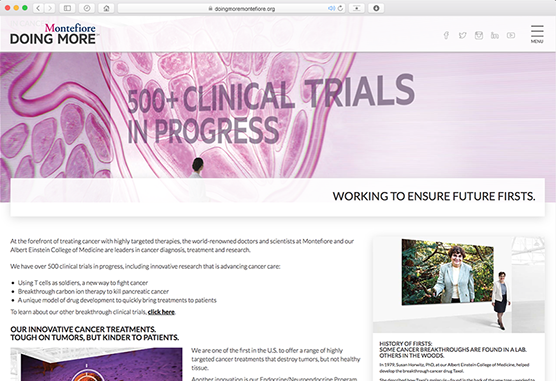Open the LinkedIn page icon
The height and width of the screenshot is (381, 556).
tap(495, 35)
